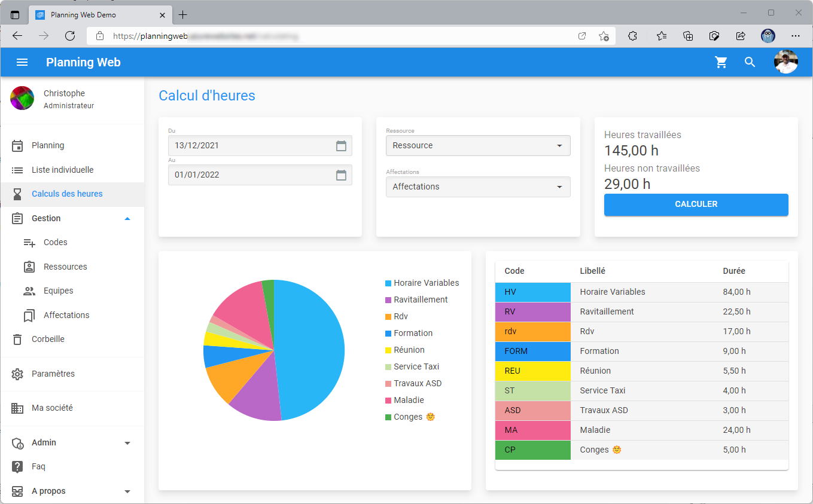Open the browser settings ellipsis menu

point(796,36)
